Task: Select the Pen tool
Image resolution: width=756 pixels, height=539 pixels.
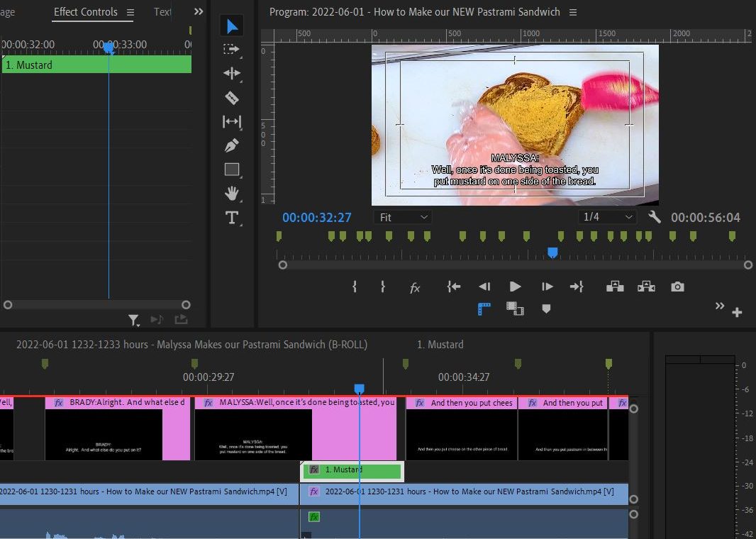Action: (x=232, y=145)
